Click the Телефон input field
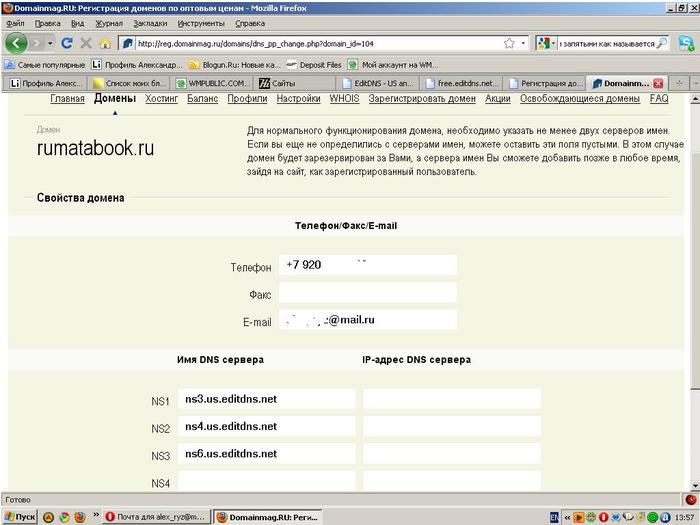 point(367,265)
